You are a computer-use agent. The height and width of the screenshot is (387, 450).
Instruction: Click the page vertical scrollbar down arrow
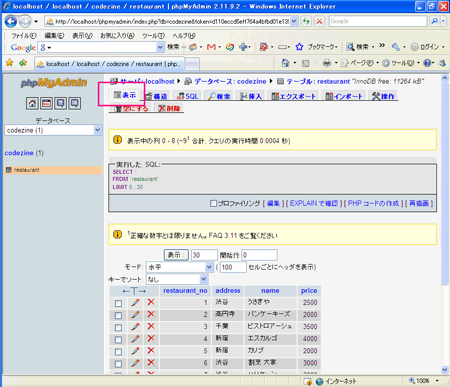pos(445,369)
